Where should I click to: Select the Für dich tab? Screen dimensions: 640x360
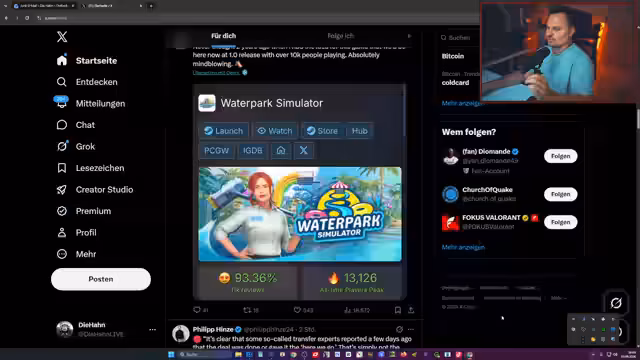(x=223, y=36)
